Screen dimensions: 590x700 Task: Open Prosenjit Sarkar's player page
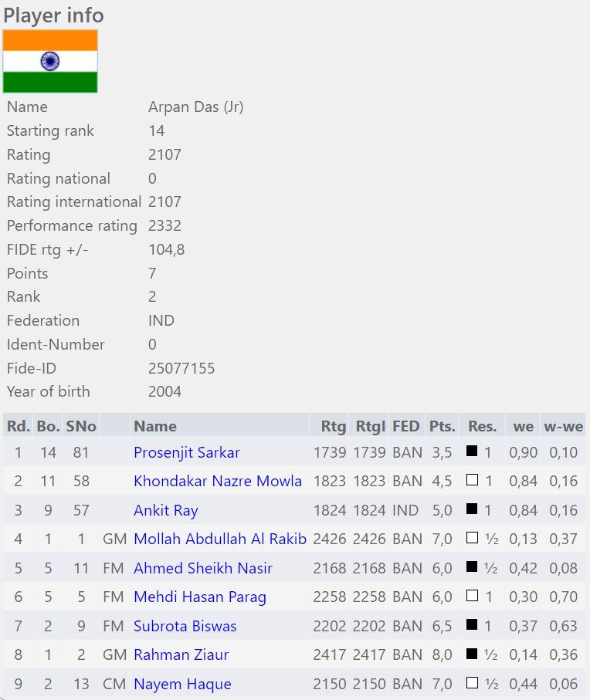tap(186, 452)
